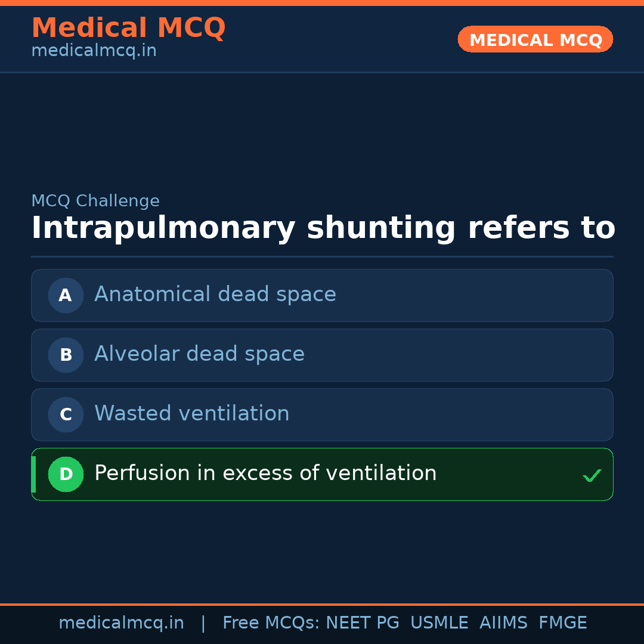
Task: Select USMLE in the footer
Action: pyautogui.click(x=439, y=623)
